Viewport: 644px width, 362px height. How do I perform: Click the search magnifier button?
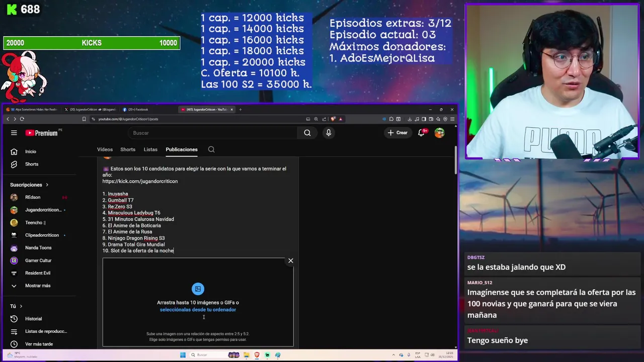[x=307, y=133]
